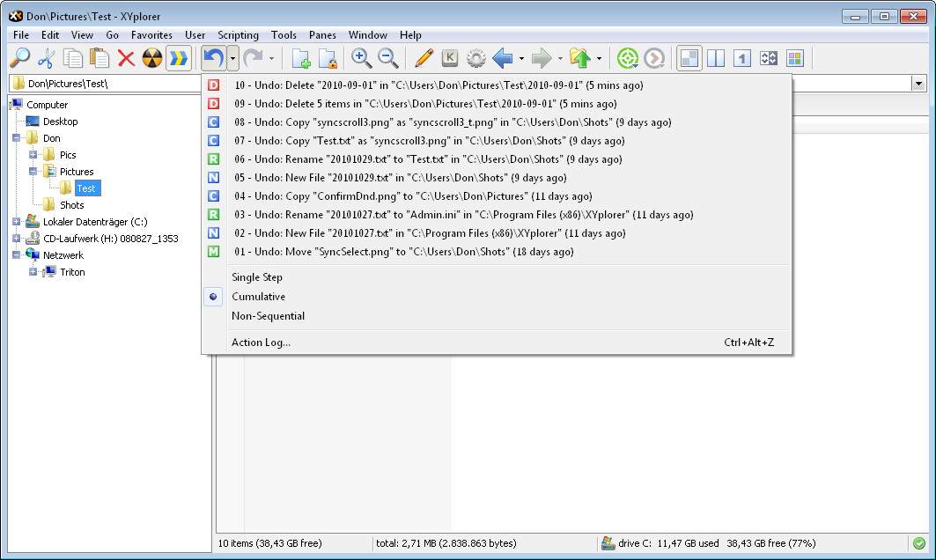Click the Find Files magnifier icon

(20, 58)
